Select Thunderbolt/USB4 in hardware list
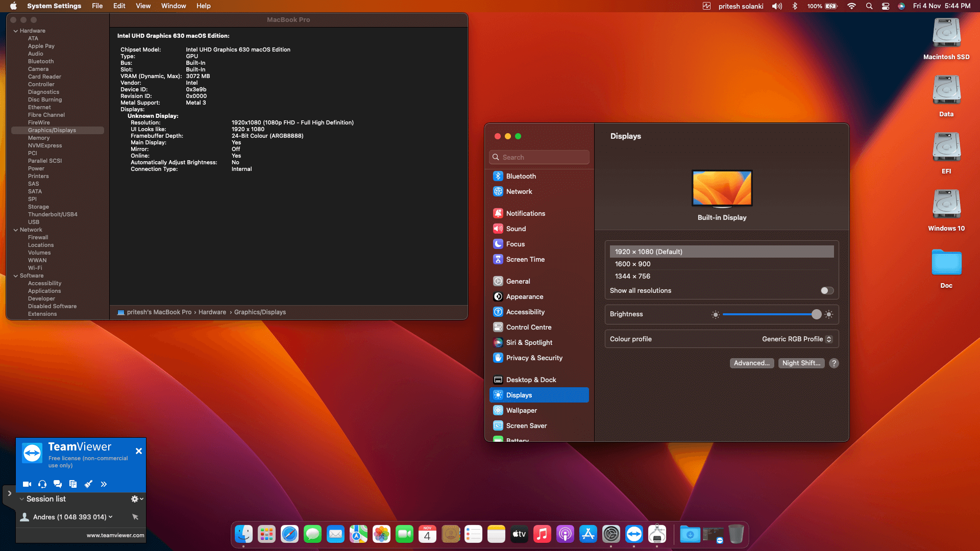Viewport: 980px width, 551px height. point(53,215)
